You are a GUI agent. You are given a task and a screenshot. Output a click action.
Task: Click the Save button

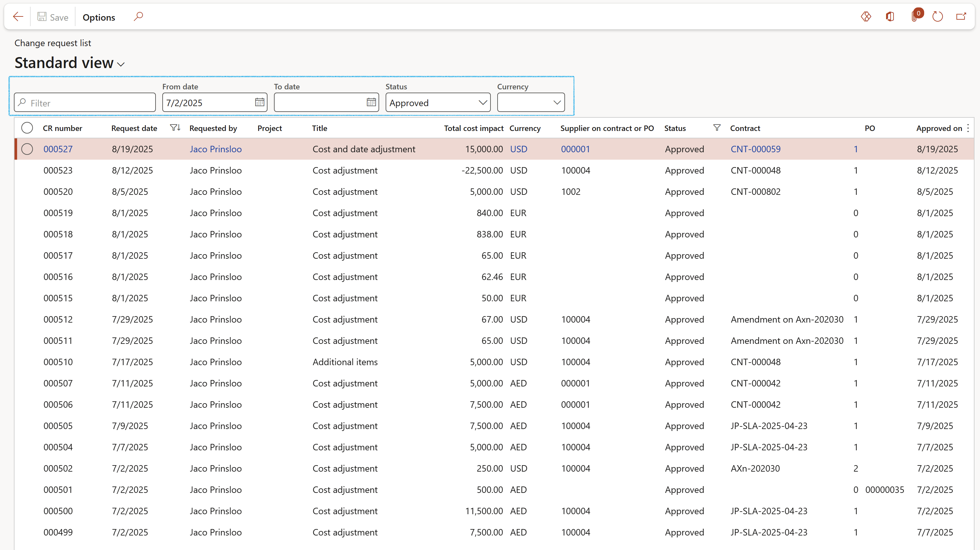pyautogui.click(x=53, y=17)
